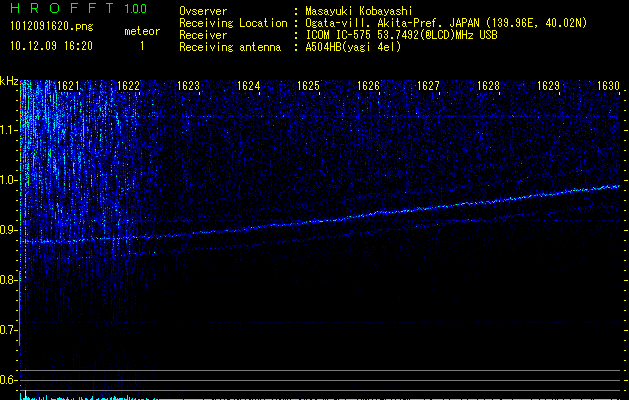Screen dimensions: 629x400
Task: Click the 1624 time marker
Action: [x=248, y=86]
